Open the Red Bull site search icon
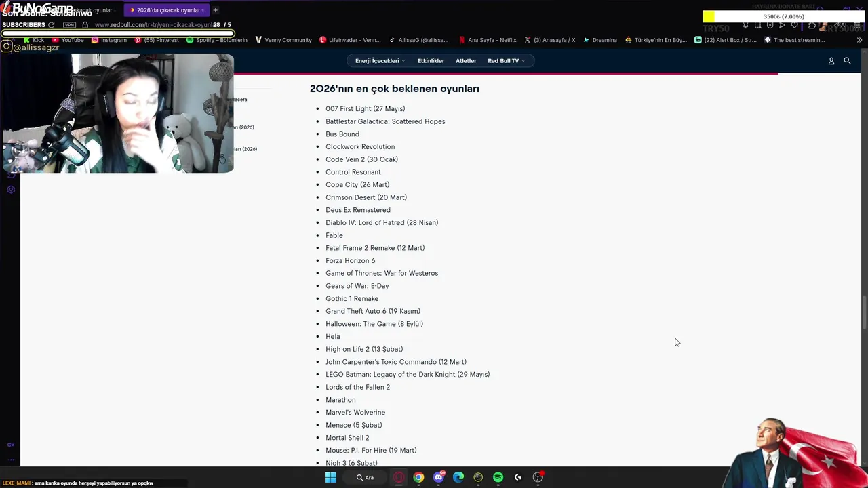 point(847,61)
